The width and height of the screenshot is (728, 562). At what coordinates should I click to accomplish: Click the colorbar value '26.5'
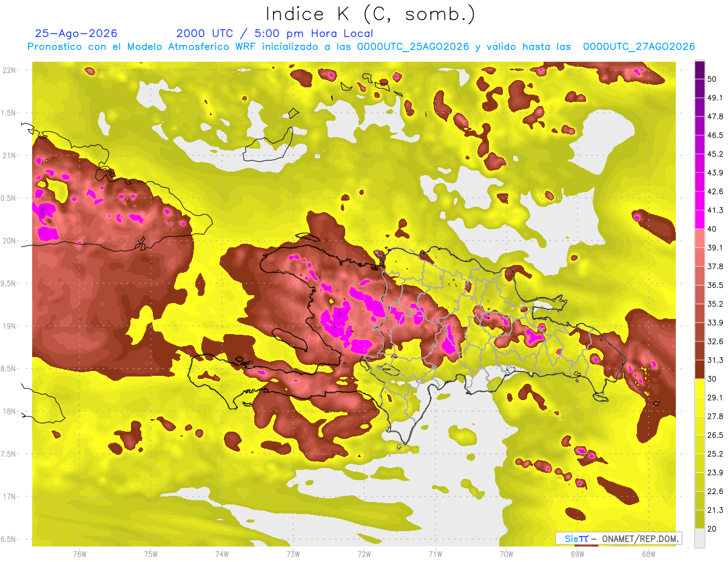pyautogui.click(x=716, y=435)
